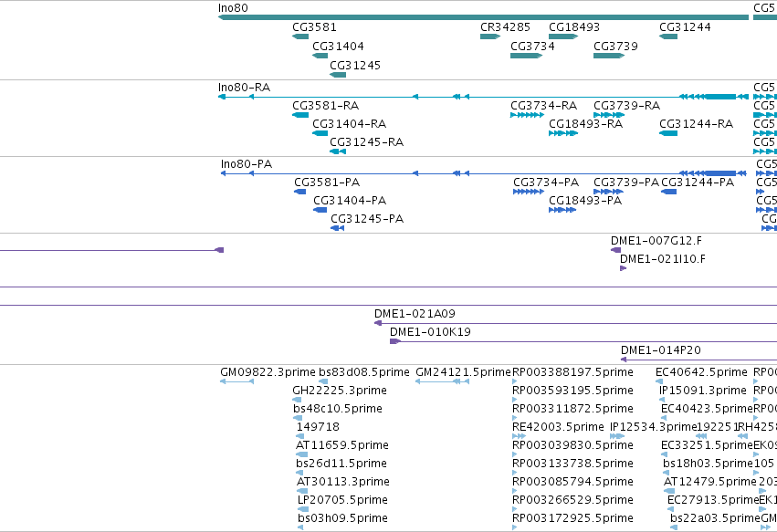
Task: Select the bs22a03.5prime EST
Action: click(674, 528)
